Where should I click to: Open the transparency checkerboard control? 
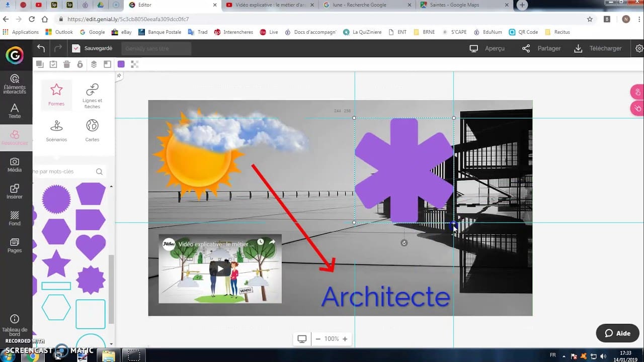click(x=134, y=64)
